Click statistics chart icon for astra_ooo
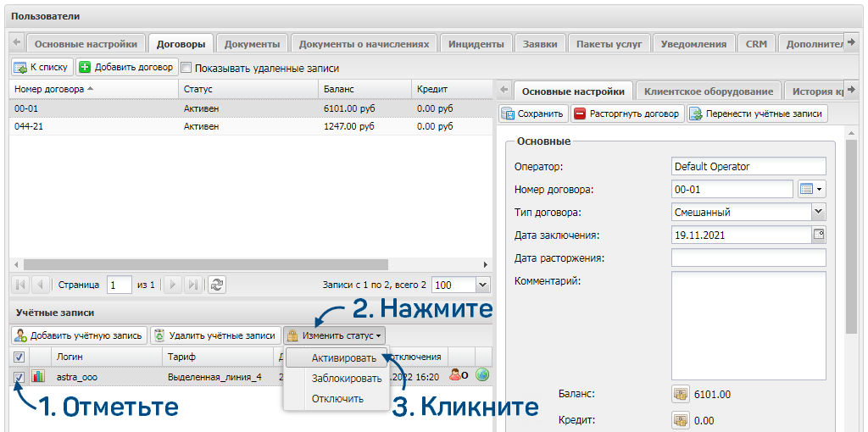The width and height of the screenshot is (868, 432). (x=38, y=376)
